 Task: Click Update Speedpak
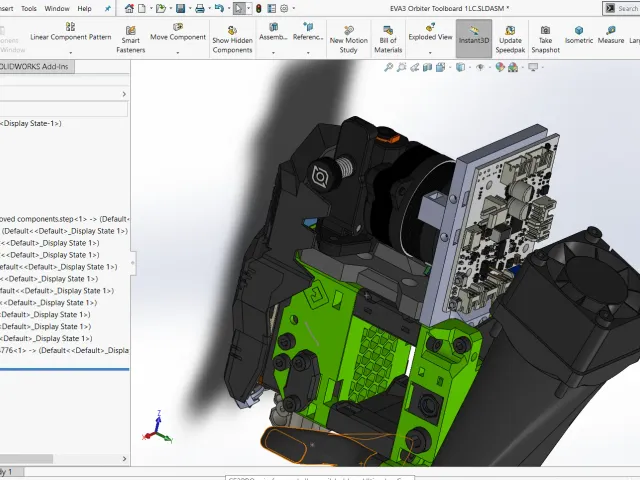(510, 40)
